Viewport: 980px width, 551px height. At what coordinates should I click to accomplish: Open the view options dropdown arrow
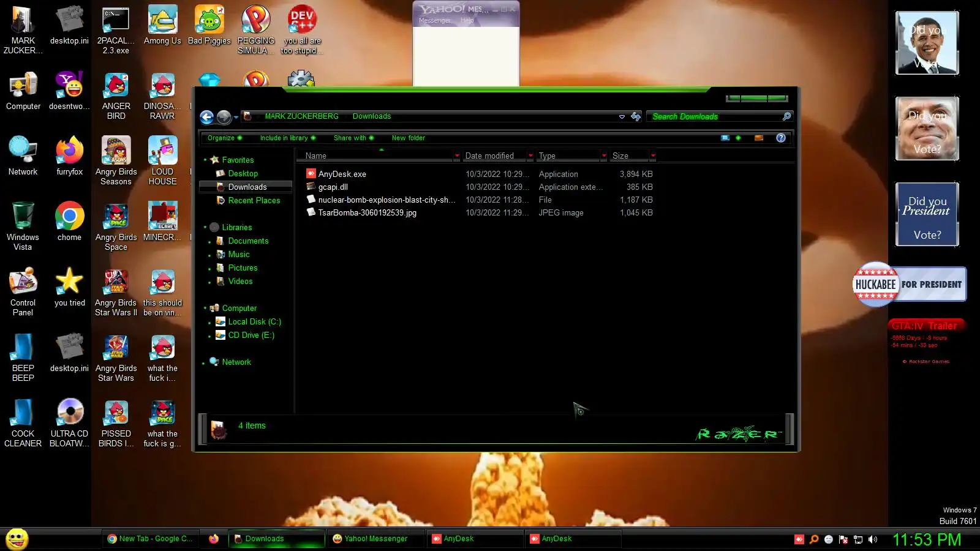click(738, 138)
